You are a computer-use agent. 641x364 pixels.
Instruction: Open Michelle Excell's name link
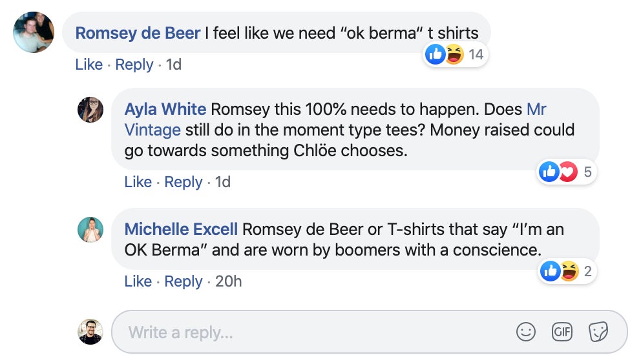click(181, 229)
